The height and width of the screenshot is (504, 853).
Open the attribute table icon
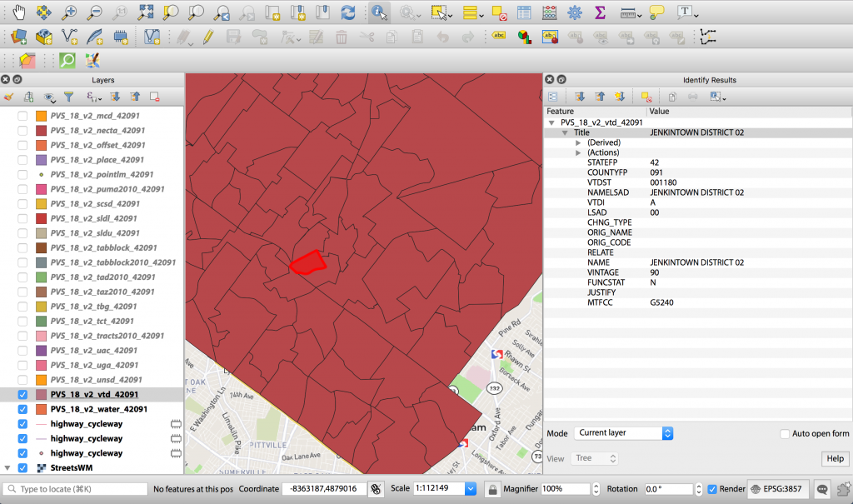pos(524,12)
